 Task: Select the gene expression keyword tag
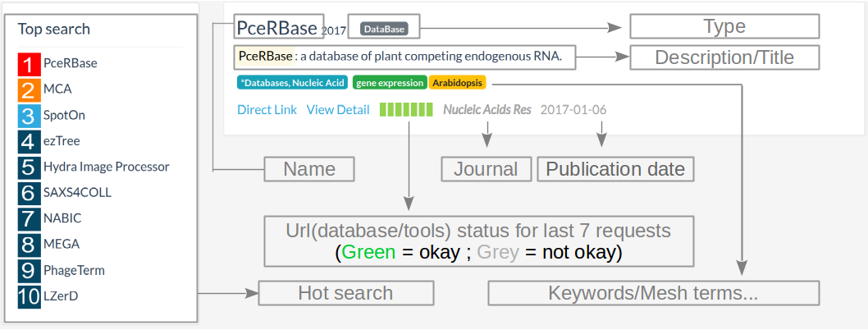pyautogui.click(x=389, y=83)
